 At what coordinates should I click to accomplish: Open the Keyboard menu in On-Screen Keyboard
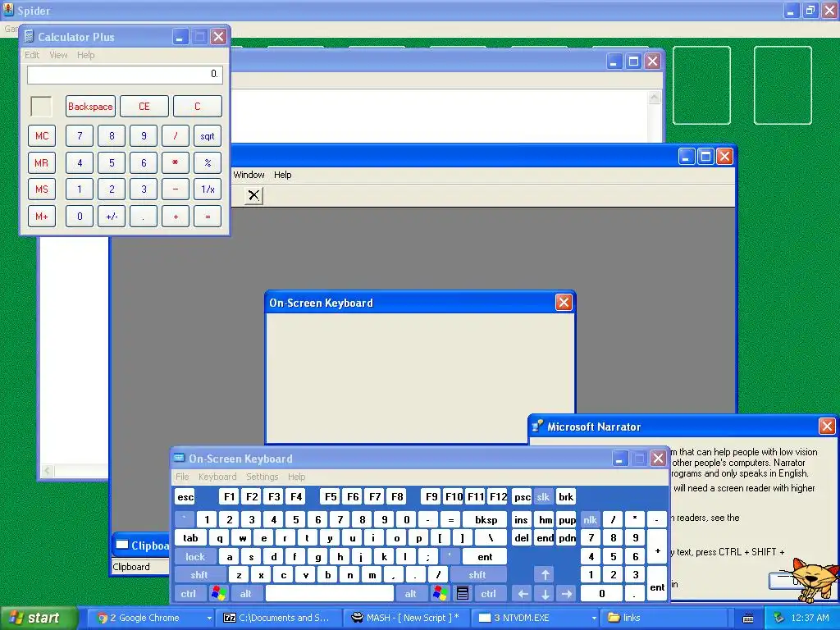[217, 477]
